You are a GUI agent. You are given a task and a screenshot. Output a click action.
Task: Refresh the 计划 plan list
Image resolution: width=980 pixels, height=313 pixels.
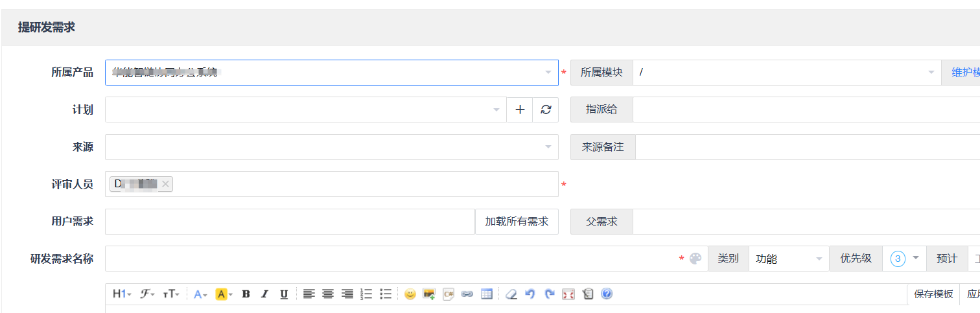(x=546, y=110)
